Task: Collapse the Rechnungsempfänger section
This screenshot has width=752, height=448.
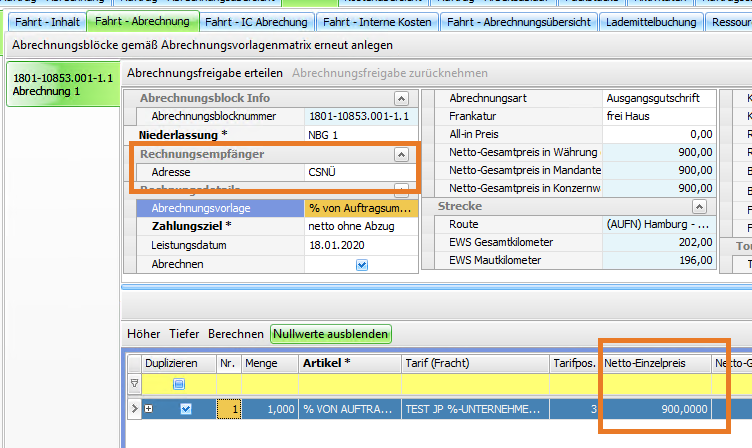Action: click(401, 155)
